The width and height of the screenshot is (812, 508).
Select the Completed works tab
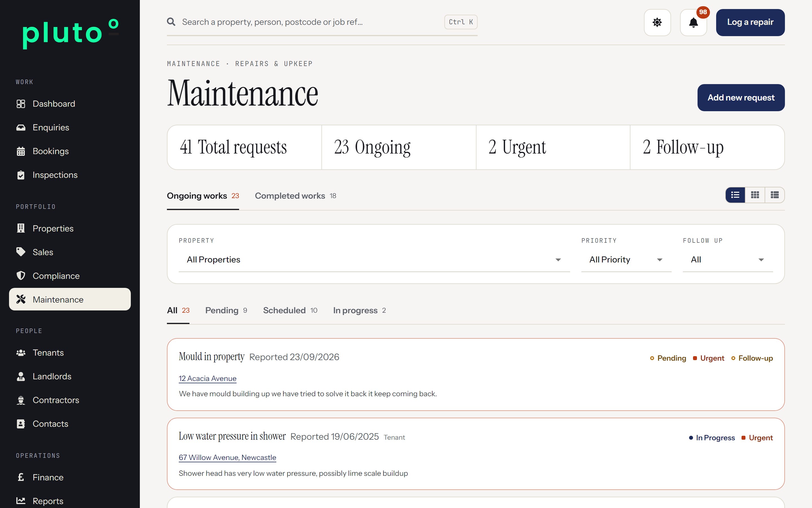[295, 196]
